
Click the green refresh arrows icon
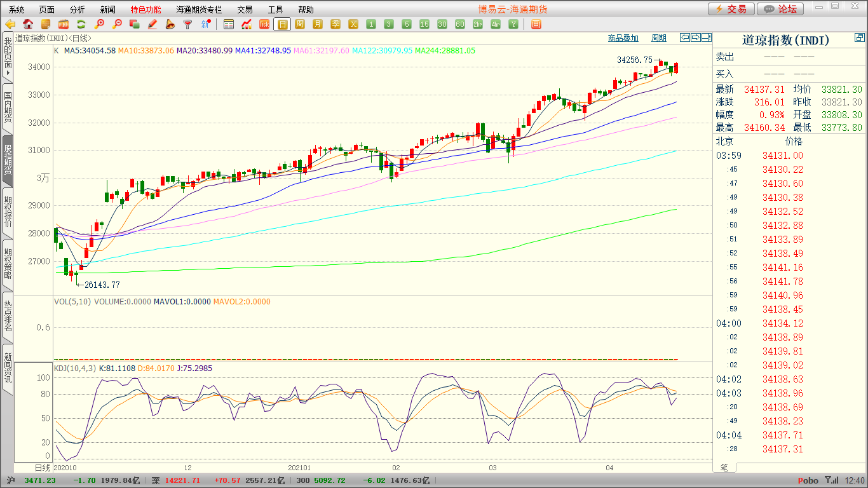coord(81,24)
